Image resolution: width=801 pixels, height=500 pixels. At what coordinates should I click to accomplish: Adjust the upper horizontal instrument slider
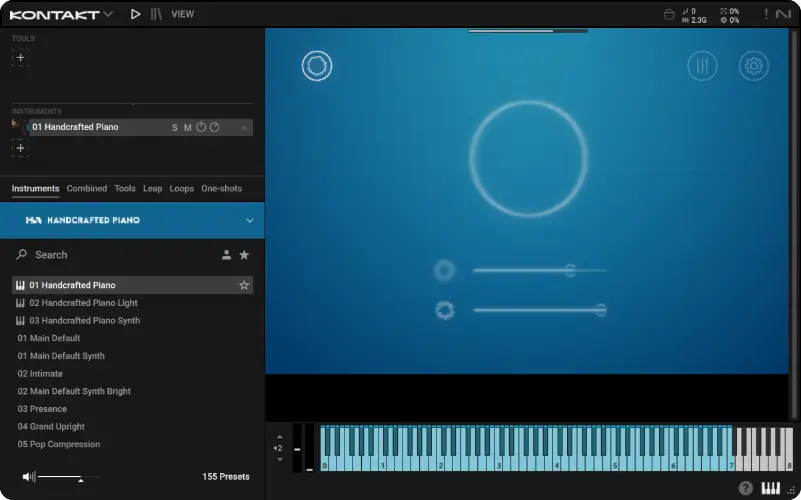[x=539, y=270]
